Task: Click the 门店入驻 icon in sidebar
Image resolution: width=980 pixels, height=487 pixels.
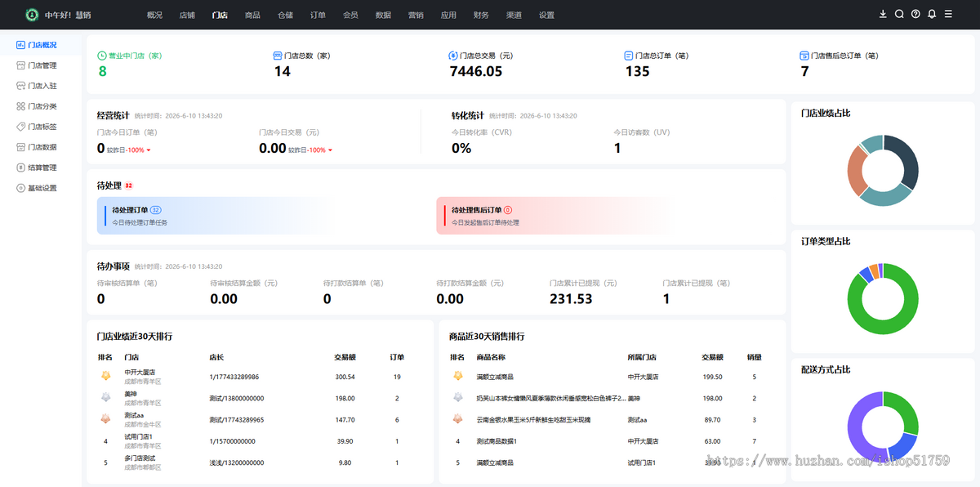Action: pyautogui.click(x=20, y=86)
